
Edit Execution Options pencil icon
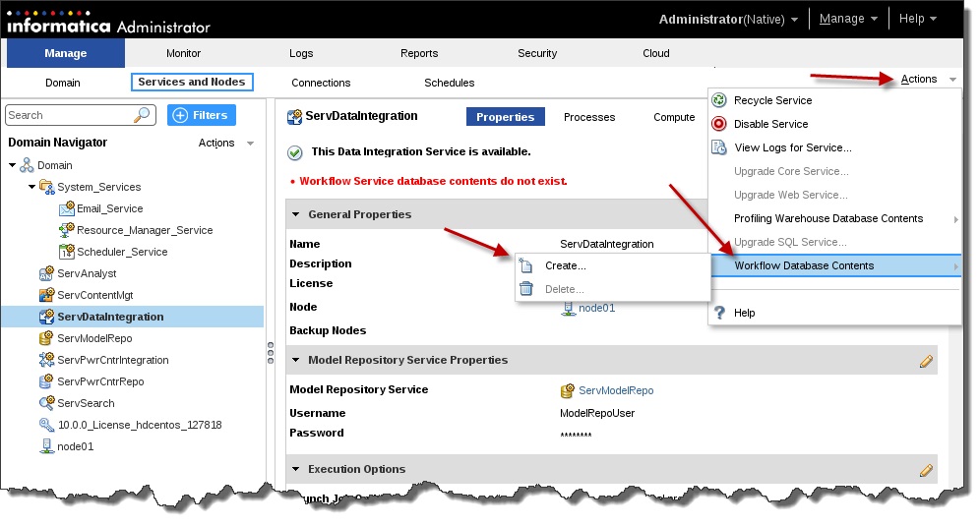[x=926, y=470]
